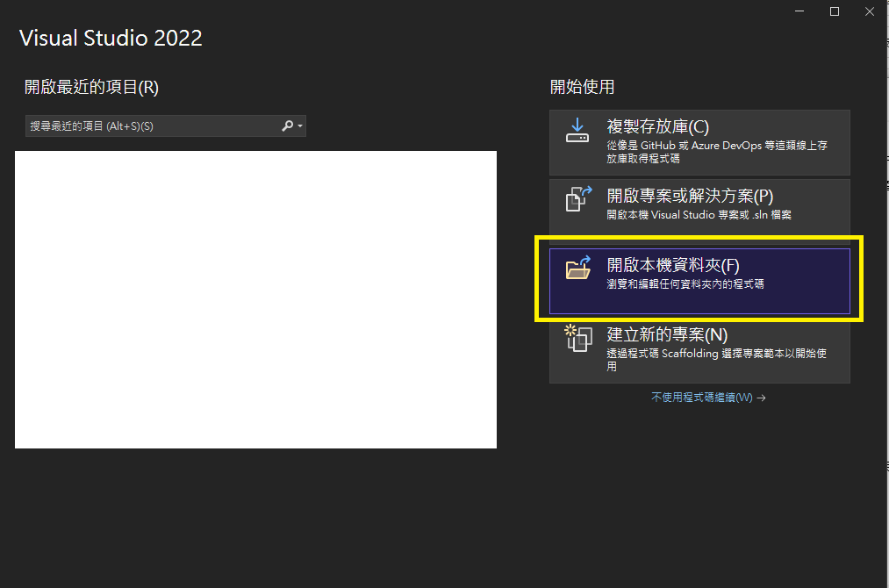
Task: Click the create new project icon
Action: pyautogui.click(x=578, y=338)
